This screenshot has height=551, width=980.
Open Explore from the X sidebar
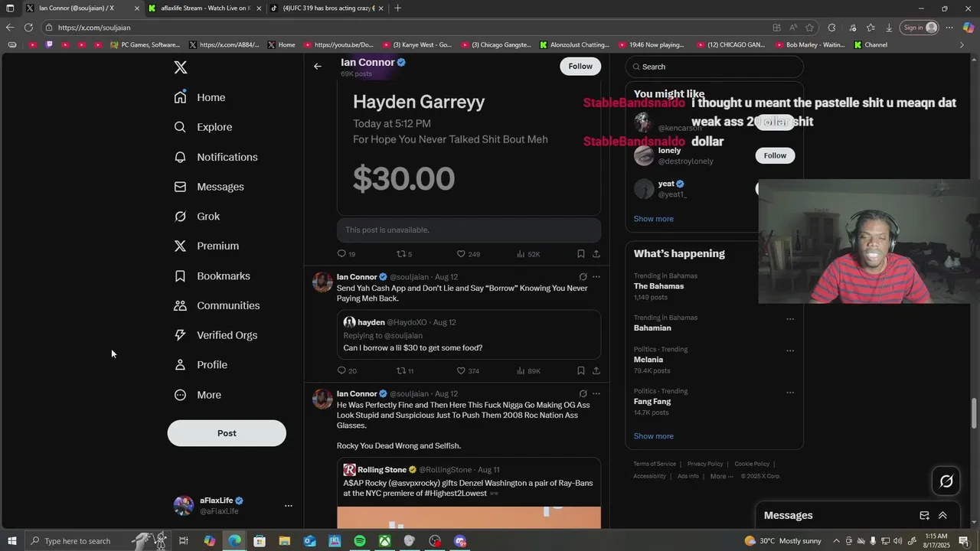203,127
